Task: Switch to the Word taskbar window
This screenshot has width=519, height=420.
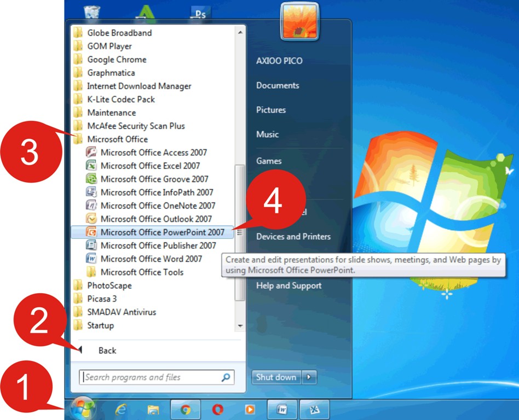Action: point(282,410)
